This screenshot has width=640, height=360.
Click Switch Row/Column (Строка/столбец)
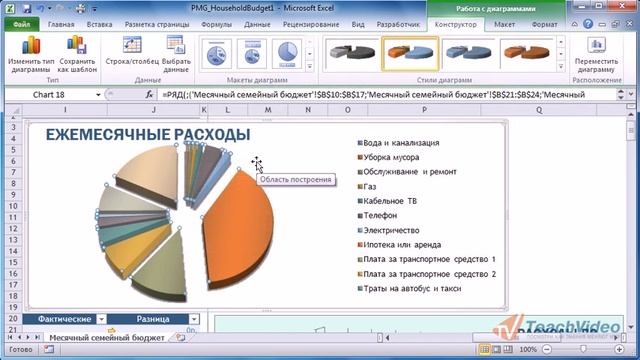[x=132, y=51]
